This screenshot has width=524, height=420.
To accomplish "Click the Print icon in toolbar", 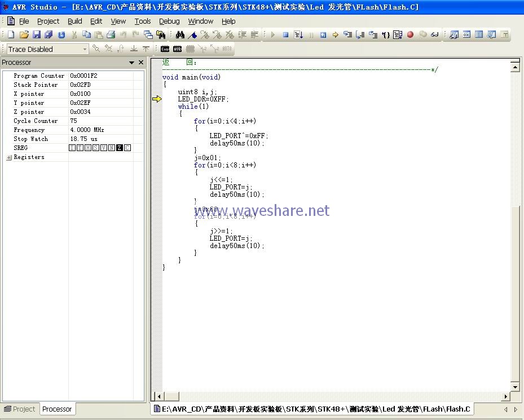I will click(x=111, y=35).
